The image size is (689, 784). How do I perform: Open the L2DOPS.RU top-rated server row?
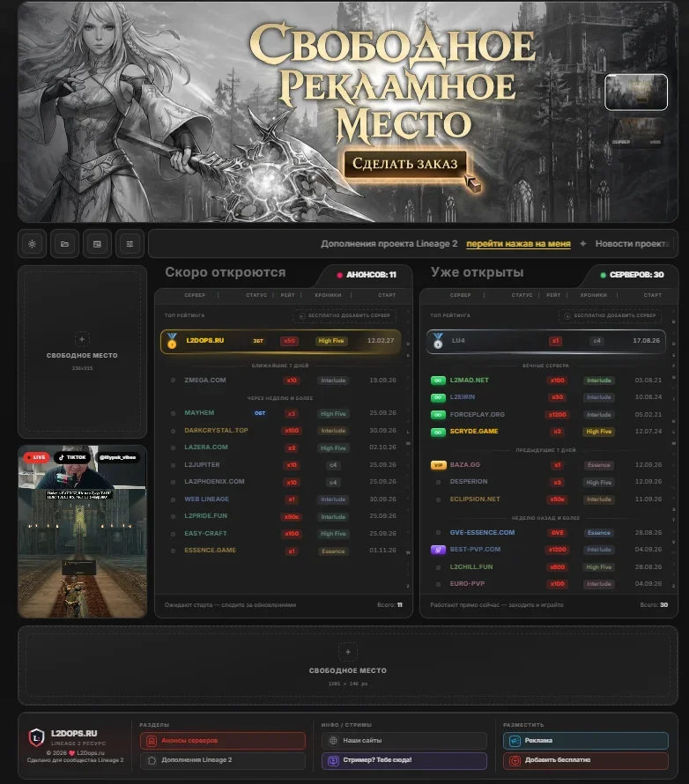pyautogui.click(x=281, y=341)
